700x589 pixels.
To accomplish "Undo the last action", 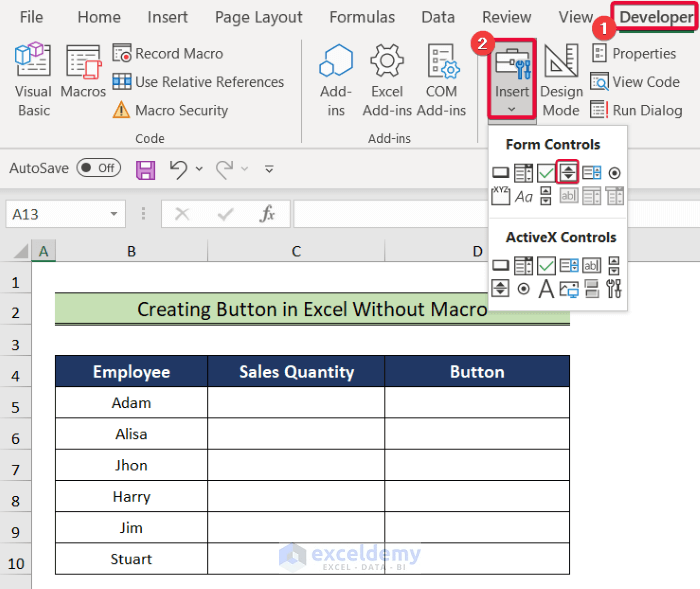I will pyautogui.click(x=178, y=169).
